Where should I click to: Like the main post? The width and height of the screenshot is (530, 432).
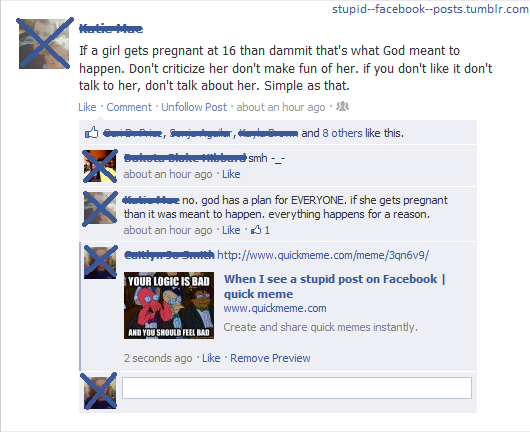point(87,107)
